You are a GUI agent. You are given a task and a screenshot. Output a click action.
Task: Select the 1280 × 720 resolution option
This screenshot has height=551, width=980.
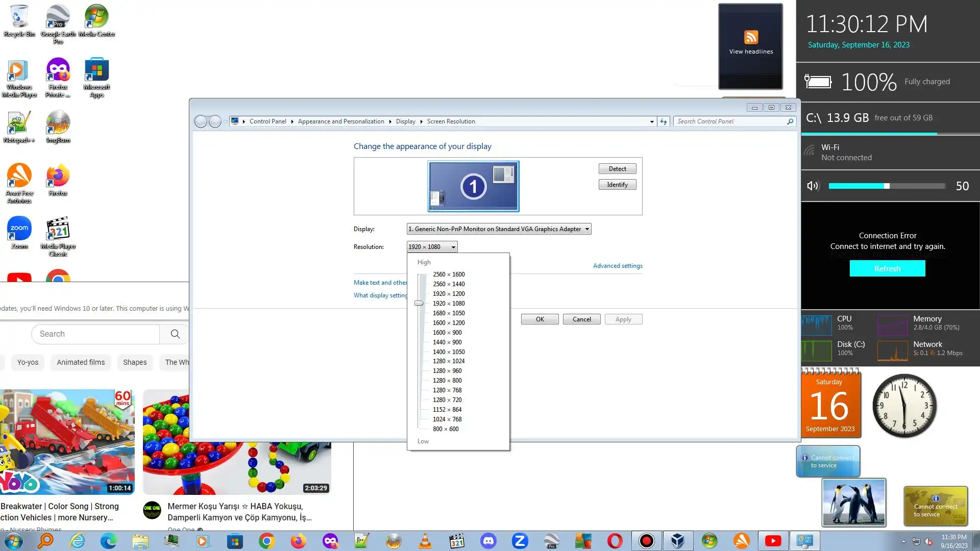447,400
